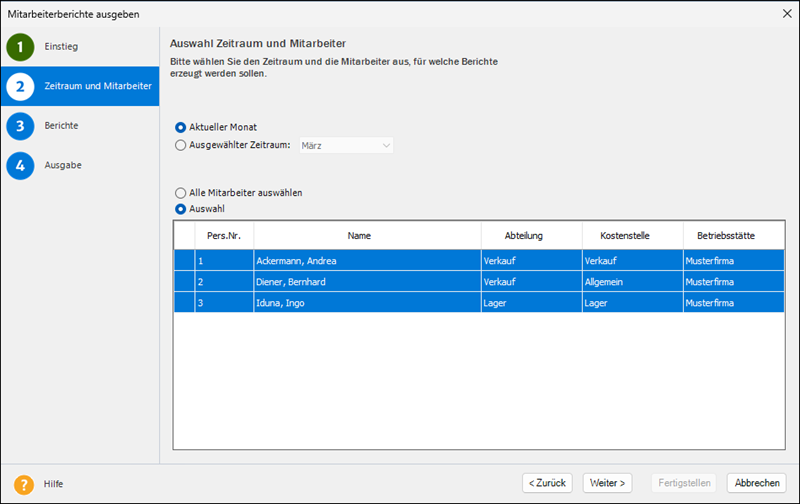Click the row selector of Diener row
Image resolution: width=800 pixels, height=504 pixels.
184,282
